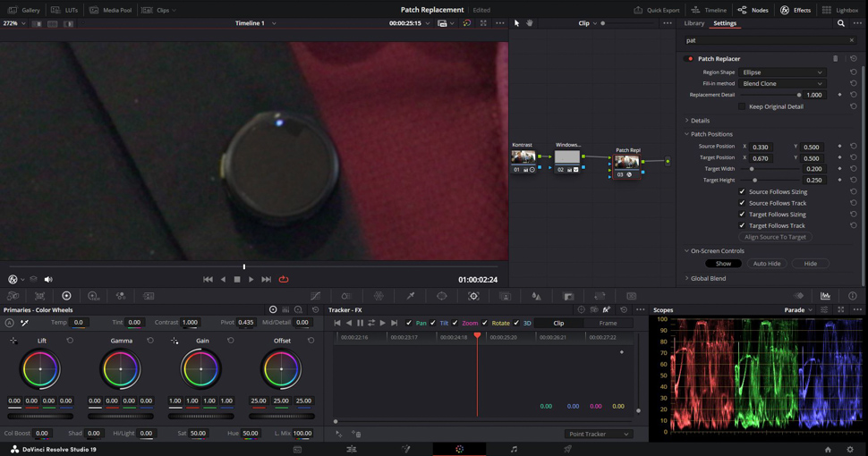Open project settings gear icon
Screen dimensions: 868x456
(x=850, y=450)
